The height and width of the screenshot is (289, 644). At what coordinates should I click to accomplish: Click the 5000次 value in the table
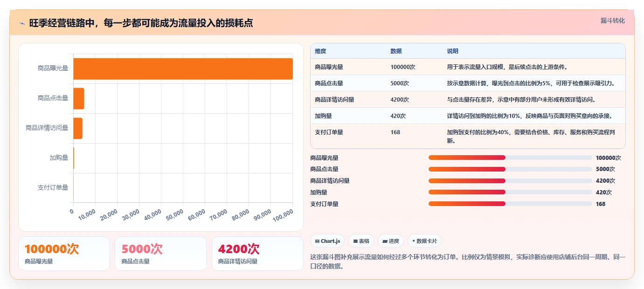coord(400,83)
